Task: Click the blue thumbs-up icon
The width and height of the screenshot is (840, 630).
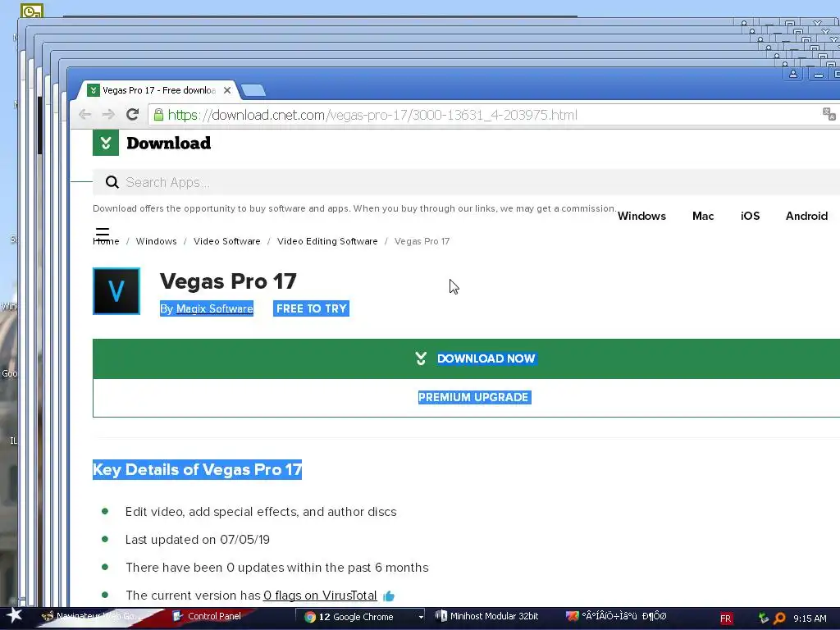Action: (389, 596)
